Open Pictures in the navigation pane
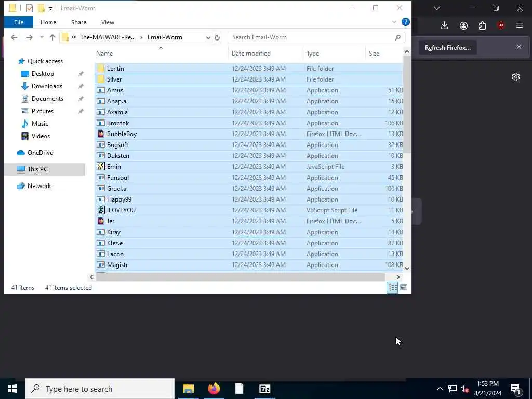 pos(43,111)
